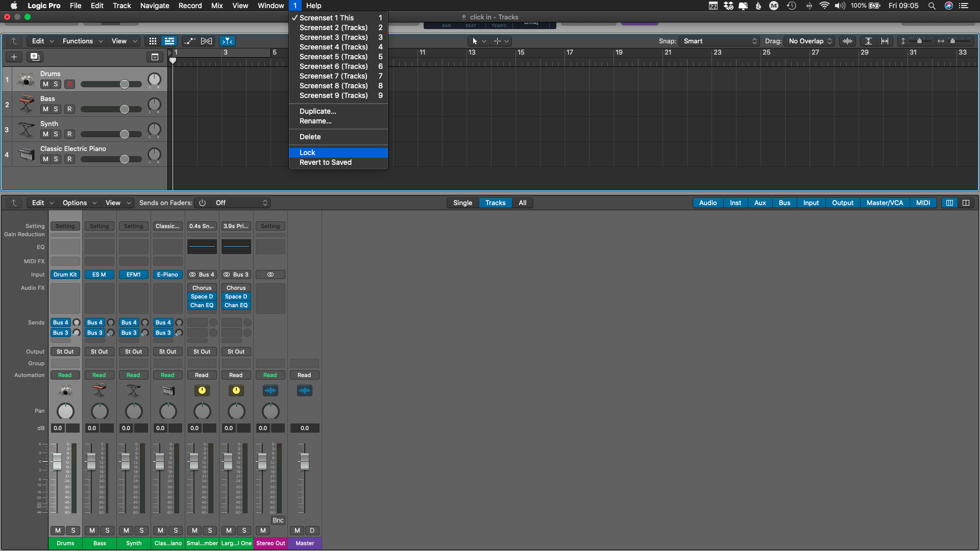
Task: Open the Wi-Fi menu bar icon
Action: 824,6
